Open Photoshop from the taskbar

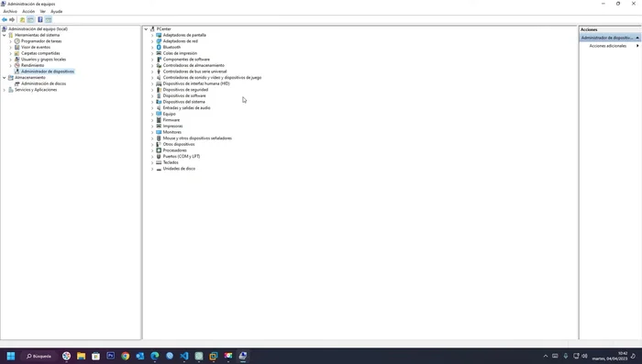click(111, 356)
